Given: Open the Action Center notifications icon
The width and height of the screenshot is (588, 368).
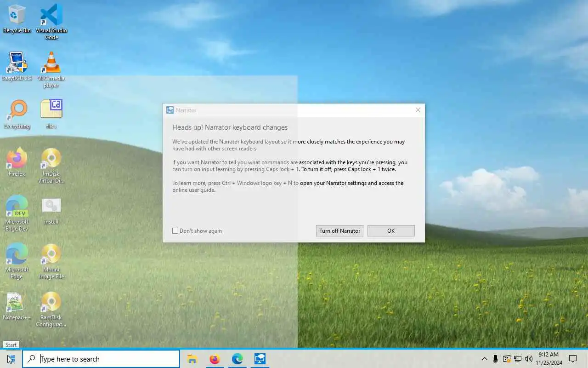Looking at the screenshot, I should (x=573, y=359).
